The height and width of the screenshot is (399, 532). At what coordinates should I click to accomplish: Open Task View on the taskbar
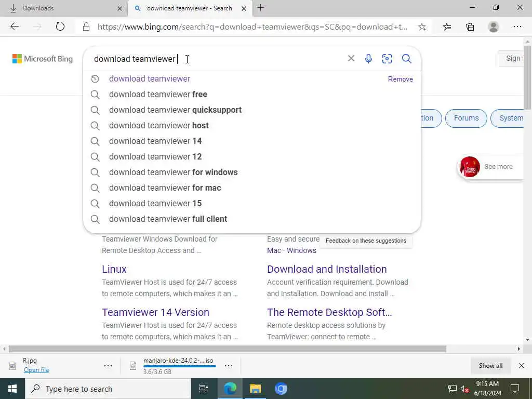(x=204, y=389)
